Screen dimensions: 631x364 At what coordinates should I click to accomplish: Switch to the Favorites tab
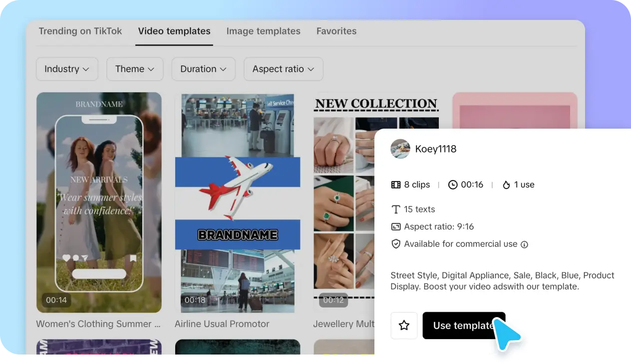point(336,31)
